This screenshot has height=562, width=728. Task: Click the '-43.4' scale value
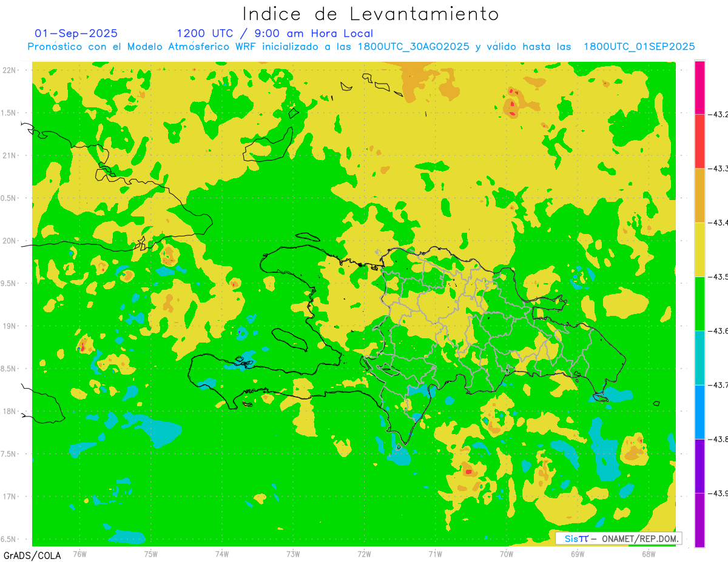click(718, 222)
